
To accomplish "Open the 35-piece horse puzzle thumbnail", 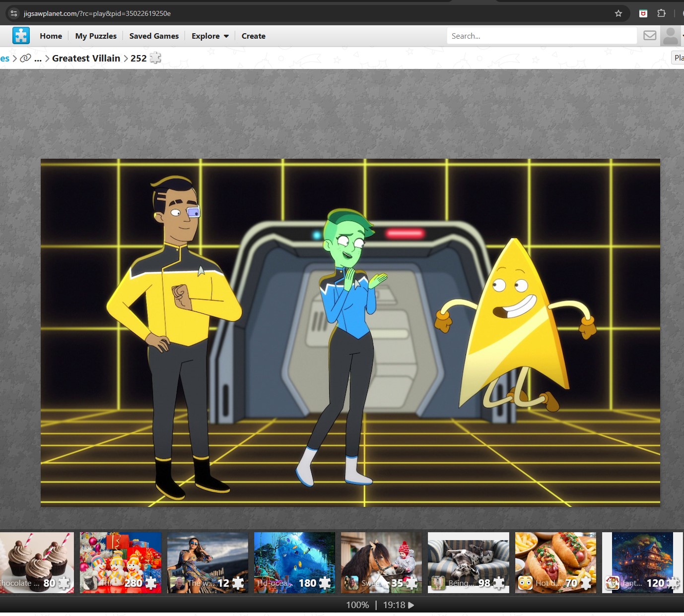I will pos(381,562).
